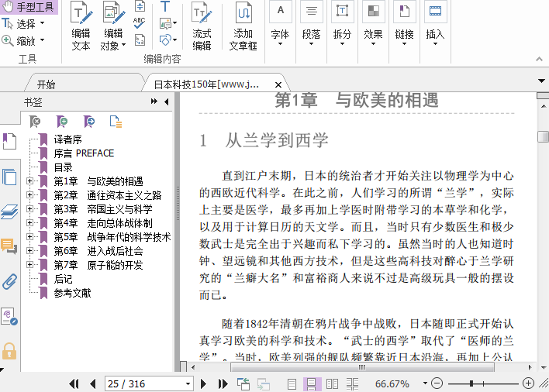Open the 参考文献 bookmark
The width and height of the screenshot is (549, 392).
[x=72, y=293]
